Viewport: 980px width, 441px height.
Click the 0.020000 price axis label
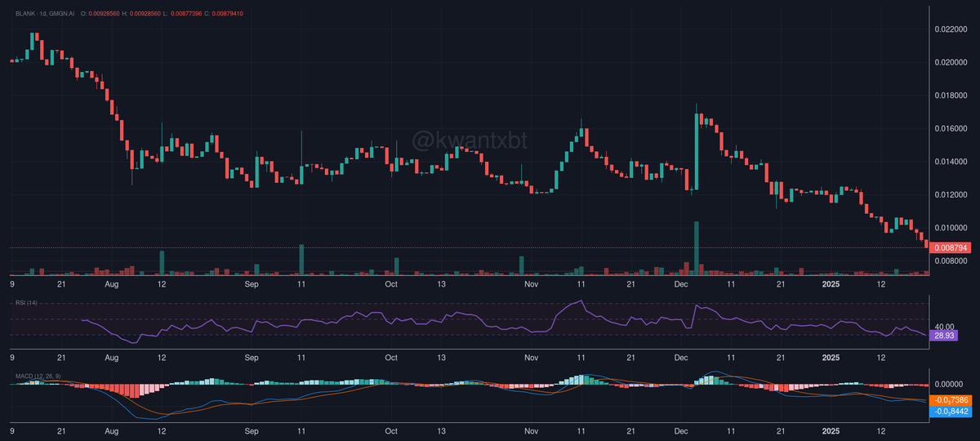pos(951,62)
